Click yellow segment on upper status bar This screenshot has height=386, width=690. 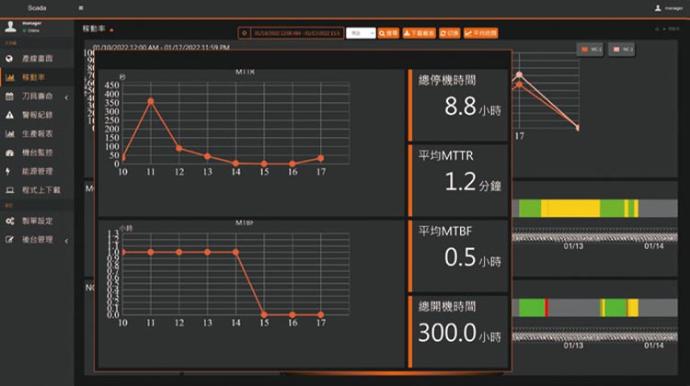570,208
